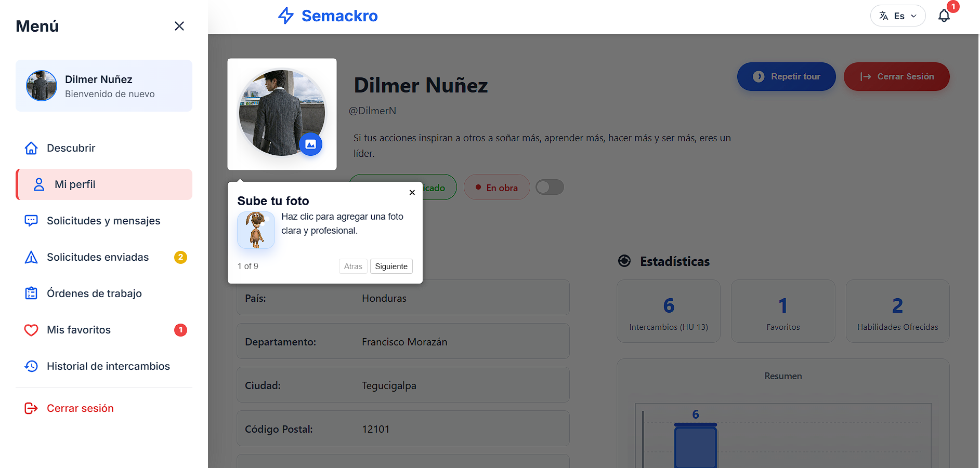The width and height of the screenshot is (980, 468).
Task: Open Solicitudes y mensajes
Action: tap(103, 221)
